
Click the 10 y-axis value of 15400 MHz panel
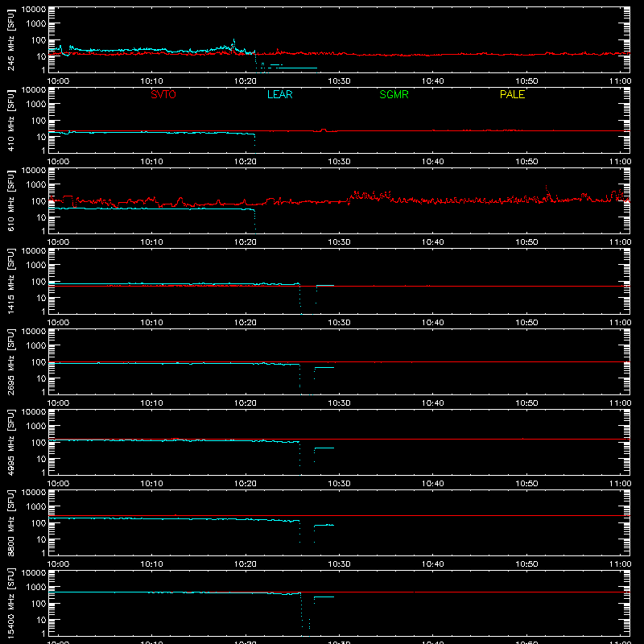click(41, 620)
